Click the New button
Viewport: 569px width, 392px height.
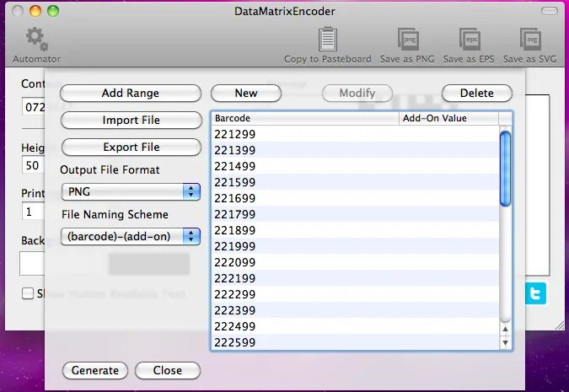point(246,94)
